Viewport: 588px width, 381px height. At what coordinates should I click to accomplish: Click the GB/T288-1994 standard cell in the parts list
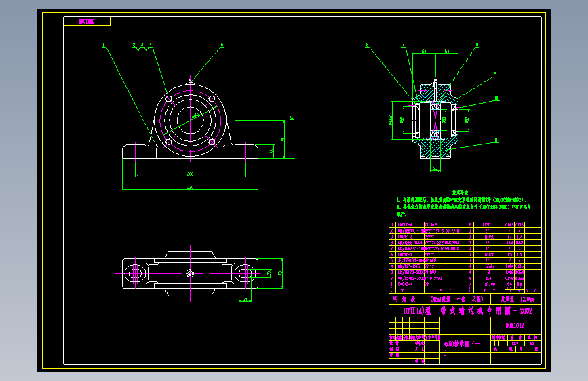coord(410,243)
